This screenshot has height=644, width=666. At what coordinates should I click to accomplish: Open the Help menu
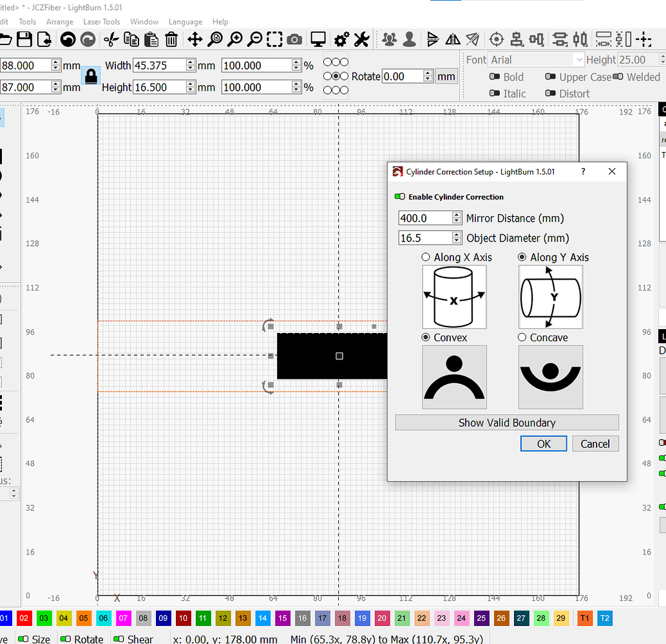[x=220, y=22]
